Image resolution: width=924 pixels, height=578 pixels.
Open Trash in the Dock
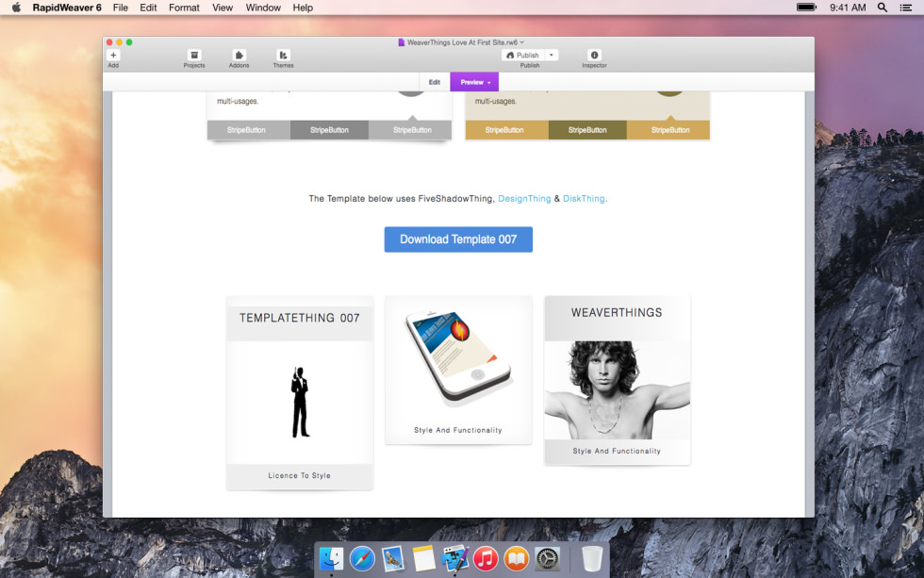(592, 558)
